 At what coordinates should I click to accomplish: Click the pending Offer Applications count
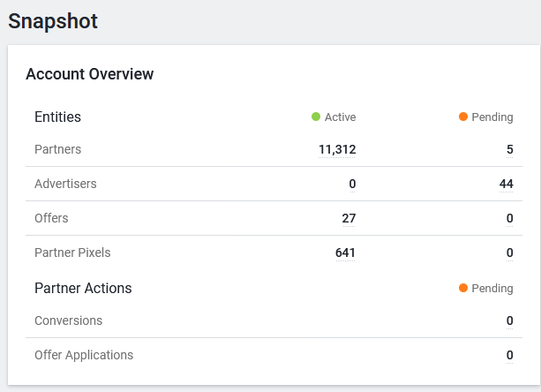pyautogui.click(x=509, y=355)
